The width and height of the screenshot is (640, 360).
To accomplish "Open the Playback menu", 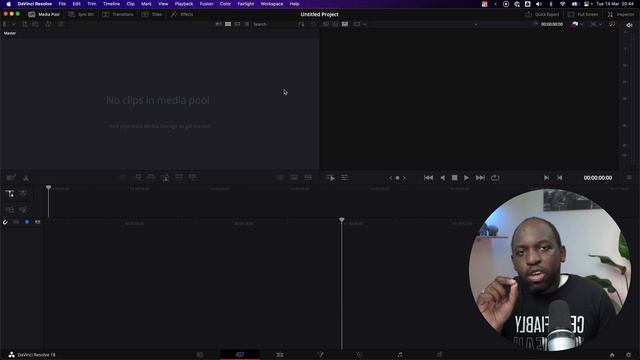I will pos(184,4).
